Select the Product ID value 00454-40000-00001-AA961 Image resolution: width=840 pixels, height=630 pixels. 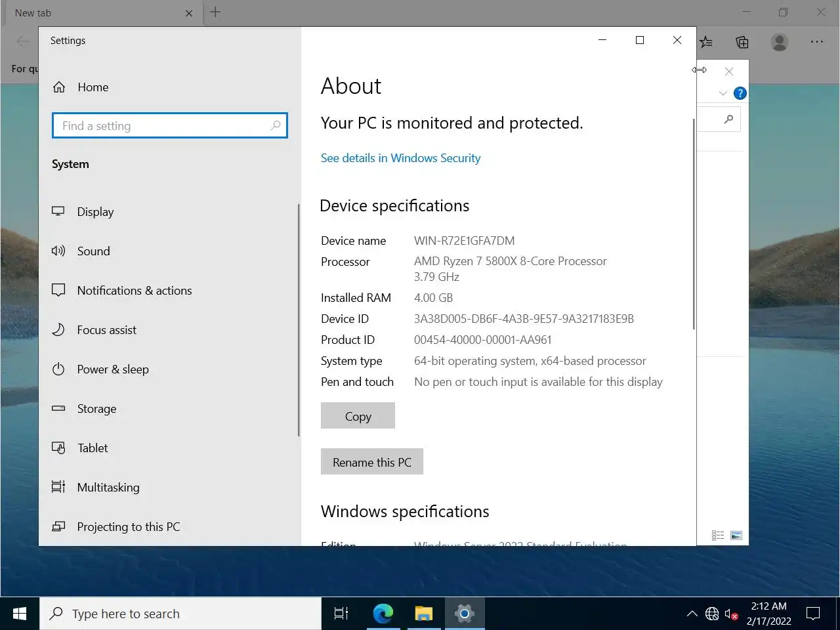[x=482, y=340]
